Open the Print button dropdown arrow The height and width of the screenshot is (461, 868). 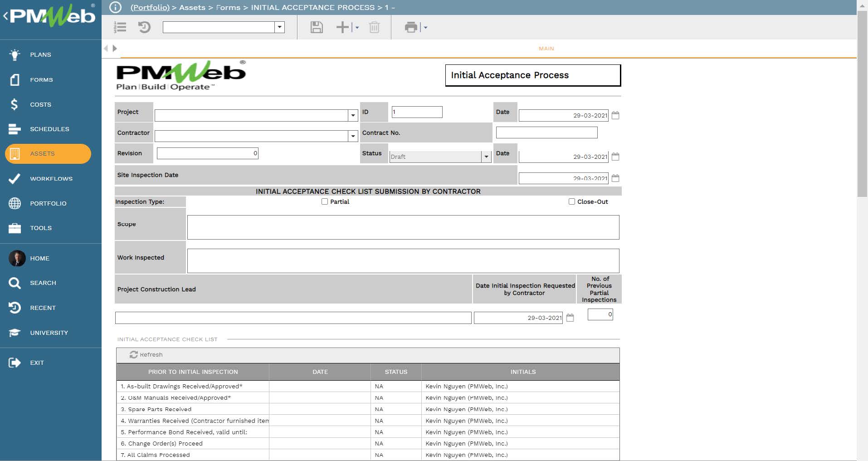(425, 28)
